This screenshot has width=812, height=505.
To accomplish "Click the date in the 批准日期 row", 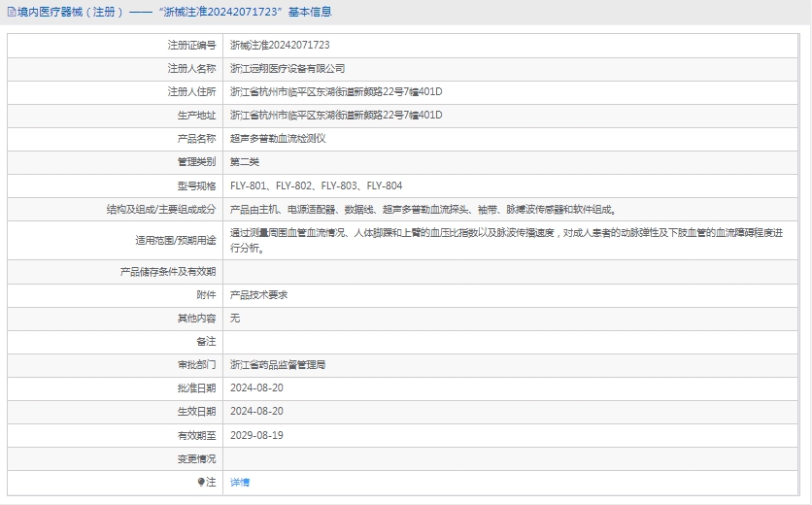I will click(x=256, y=388).
